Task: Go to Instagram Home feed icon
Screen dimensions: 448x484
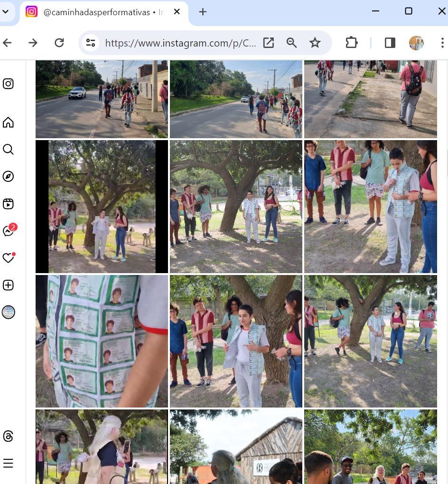Action: click(9, 122)
